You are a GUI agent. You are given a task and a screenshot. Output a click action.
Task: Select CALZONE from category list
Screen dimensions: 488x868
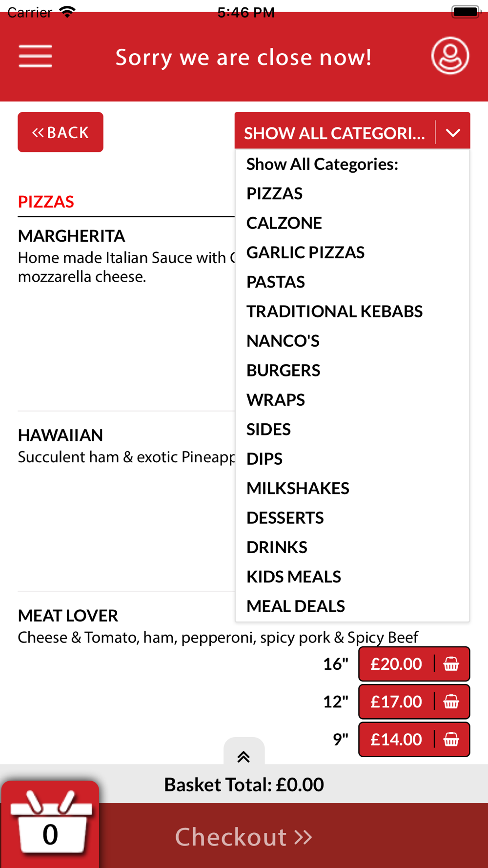click(284, 223)
